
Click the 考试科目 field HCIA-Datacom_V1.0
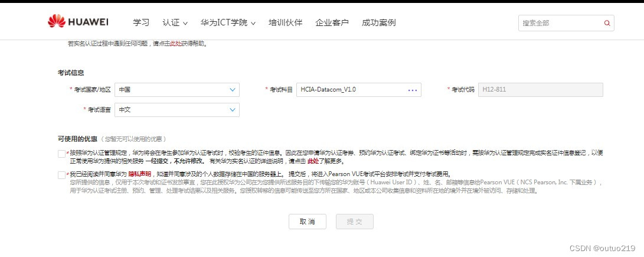358,90
